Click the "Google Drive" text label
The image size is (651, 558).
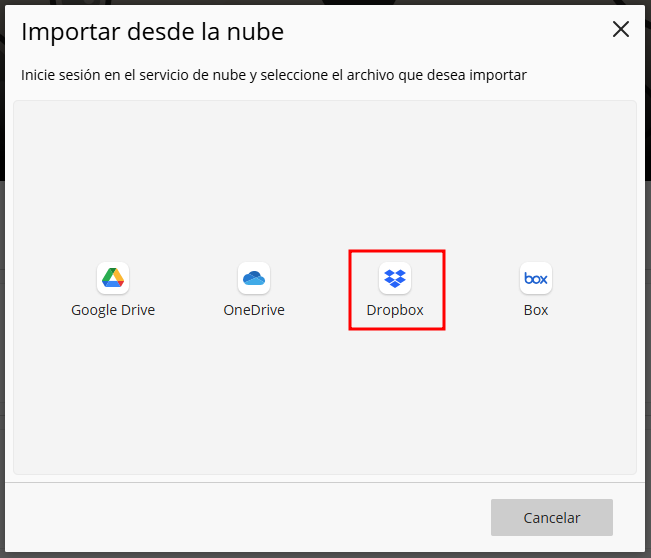tap(113, 310)
